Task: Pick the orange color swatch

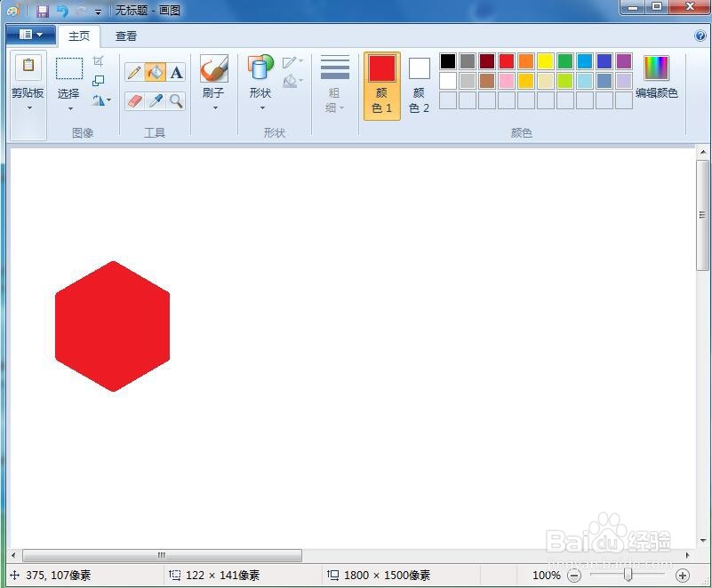Action: 526,61
